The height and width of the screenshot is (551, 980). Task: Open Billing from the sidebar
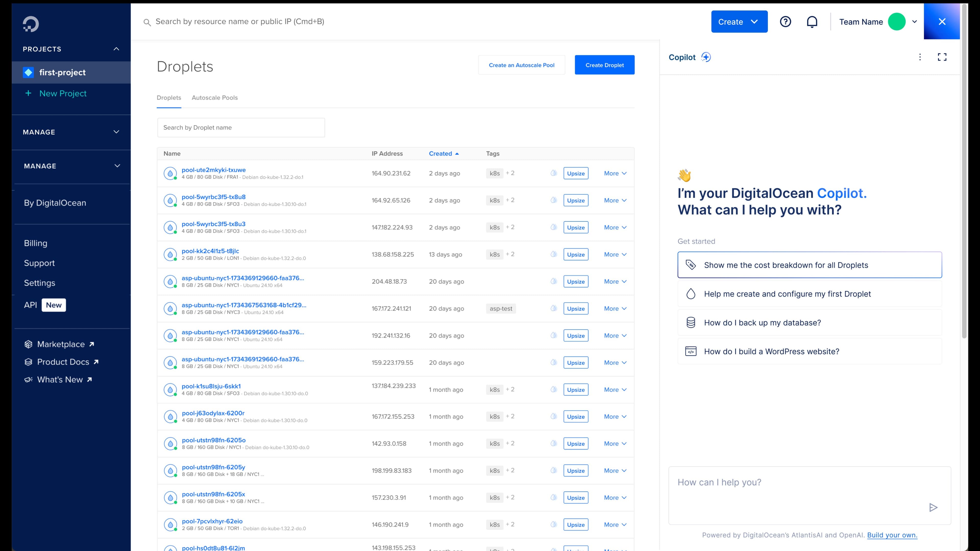pyautogui.click(x=36, y=243)
